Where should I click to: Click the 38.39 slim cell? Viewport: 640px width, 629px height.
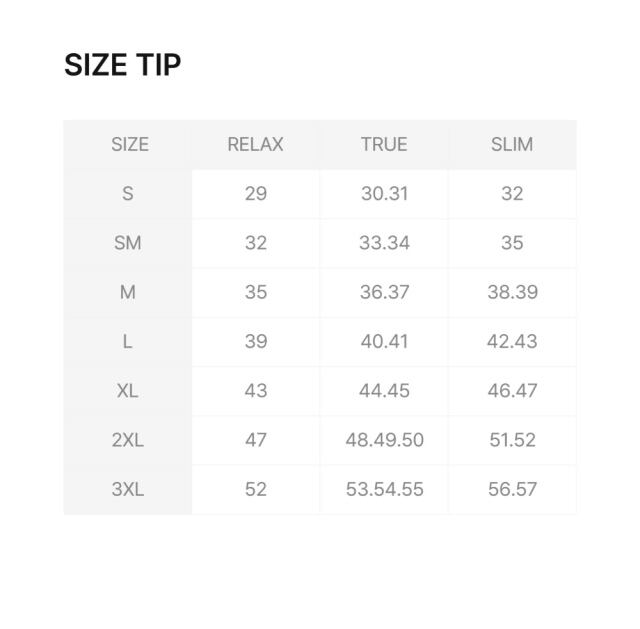pos(512,292)
